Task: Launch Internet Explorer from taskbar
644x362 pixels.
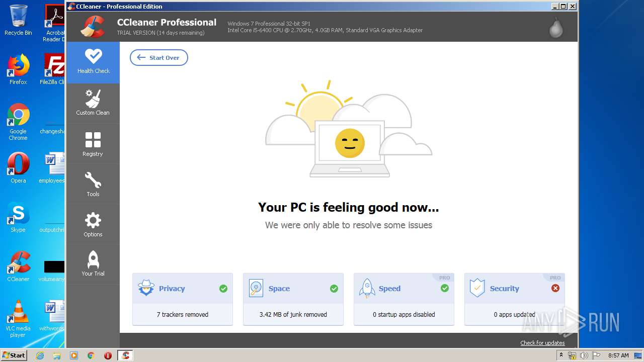Action: [x=40, y=355]
